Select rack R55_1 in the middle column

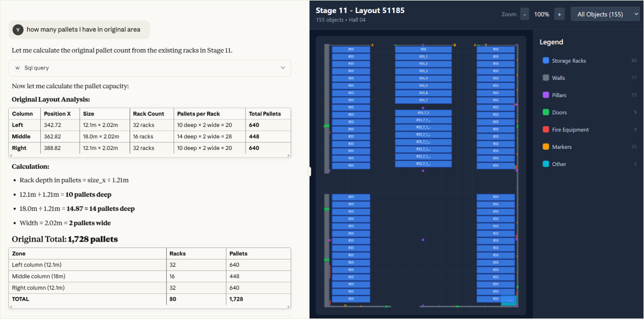[423, 57]
